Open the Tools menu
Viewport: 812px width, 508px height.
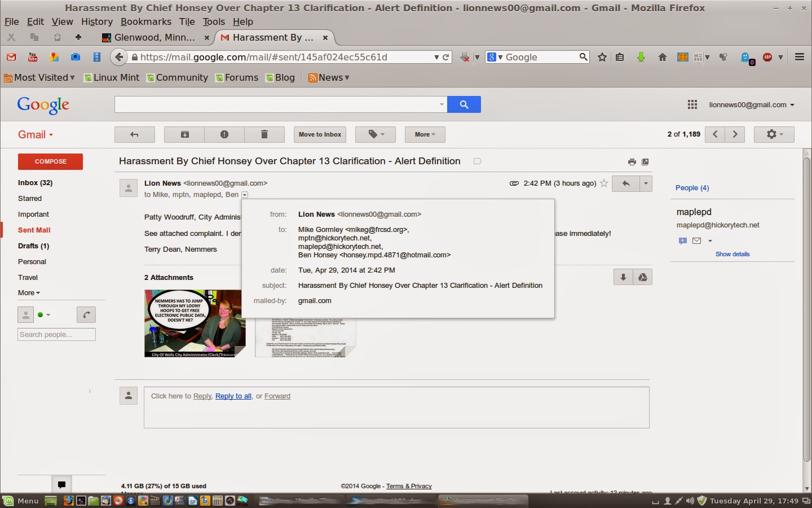(214, 21)
